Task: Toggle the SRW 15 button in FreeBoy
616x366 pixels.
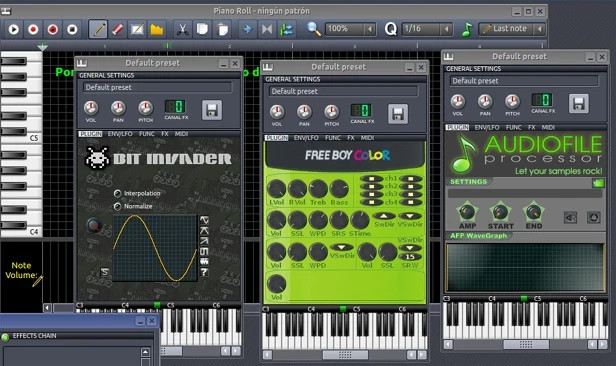Action: coord(410,257)
